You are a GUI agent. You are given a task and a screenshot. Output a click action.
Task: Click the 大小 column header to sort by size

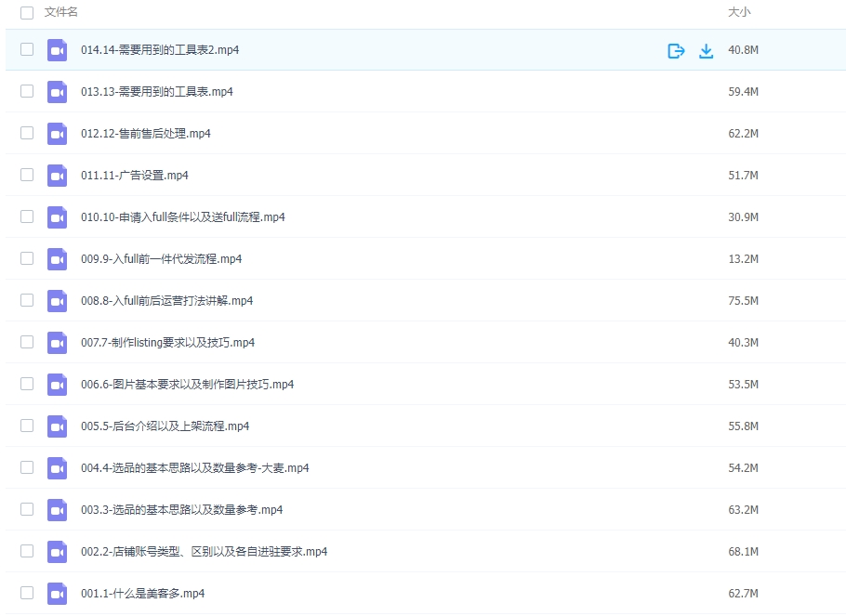[739, 13]
